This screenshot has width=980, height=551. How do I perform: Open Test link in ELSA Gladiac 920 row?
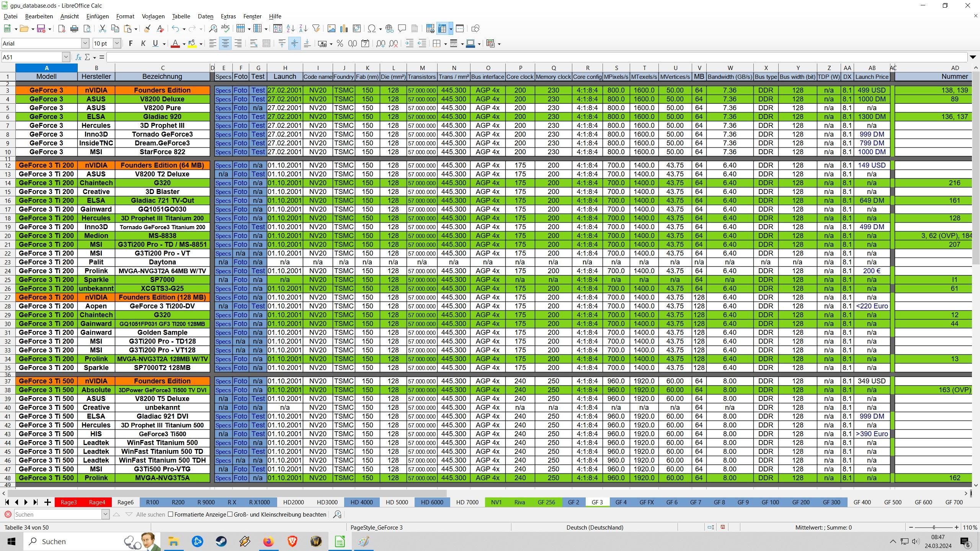pos(258,117)
